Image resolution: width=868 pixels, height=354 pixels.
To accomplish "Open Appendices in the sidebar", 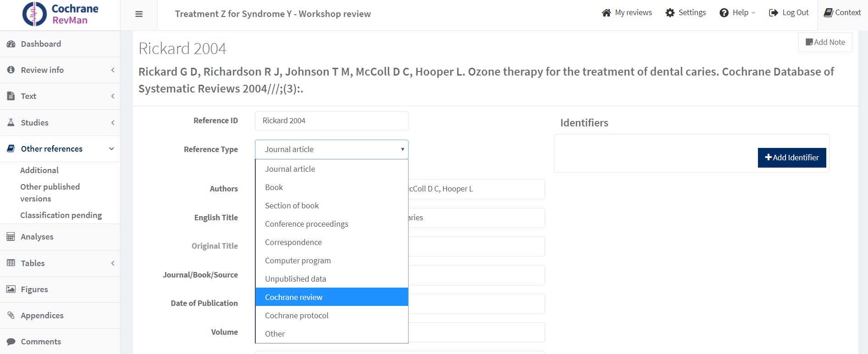I will click(42, 316).
